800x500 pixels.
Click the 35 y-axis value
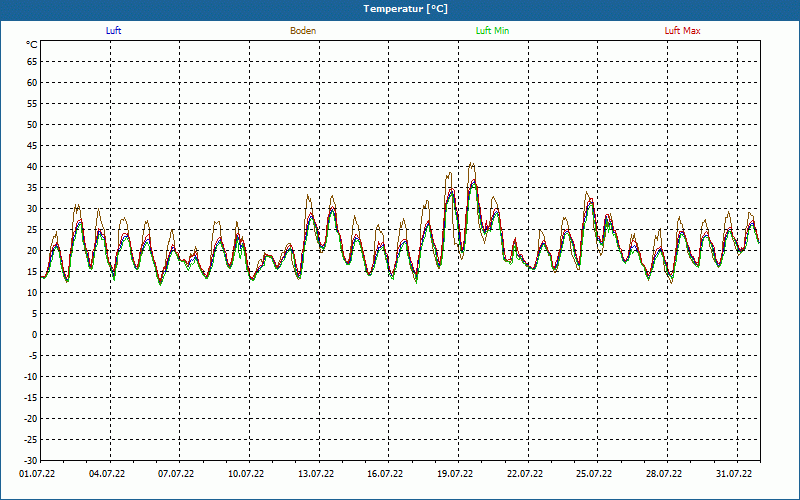pos(32,188)
